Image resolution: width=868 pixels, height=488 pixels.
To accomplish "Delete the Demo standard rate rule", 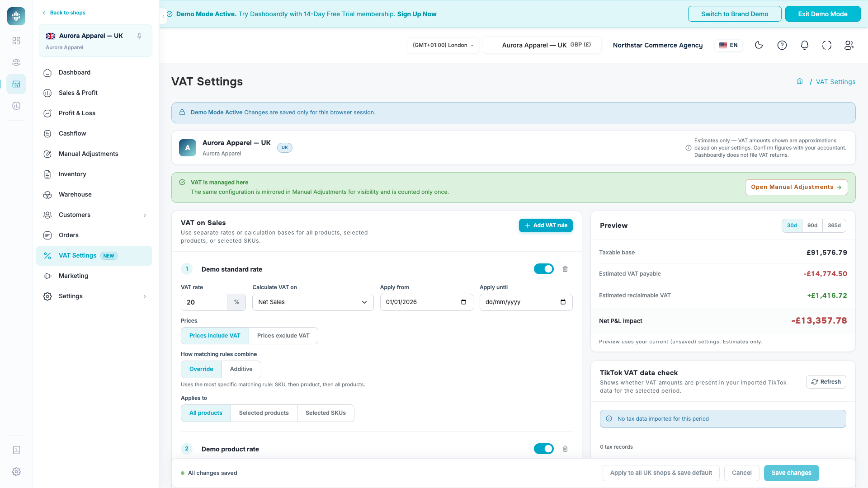I will click(x=565, y=269).
